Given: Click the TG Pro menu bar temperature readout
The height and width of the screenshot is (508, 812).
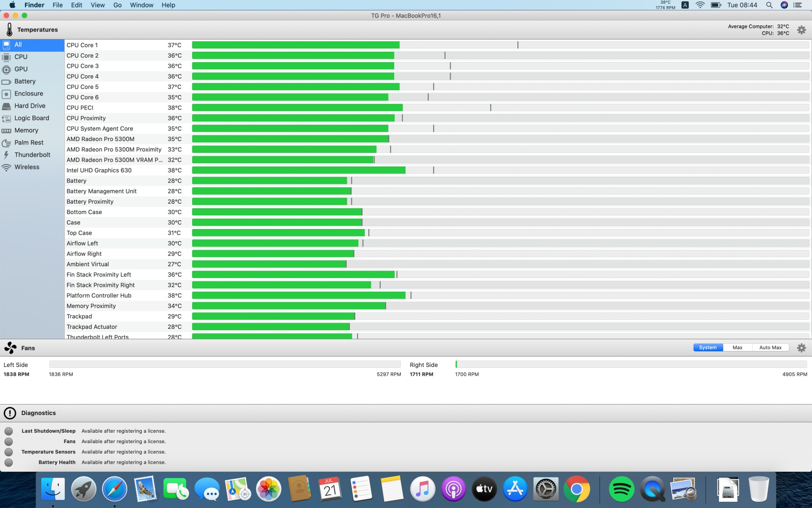Looking at the screenshot, I should [x=665, y=5].
